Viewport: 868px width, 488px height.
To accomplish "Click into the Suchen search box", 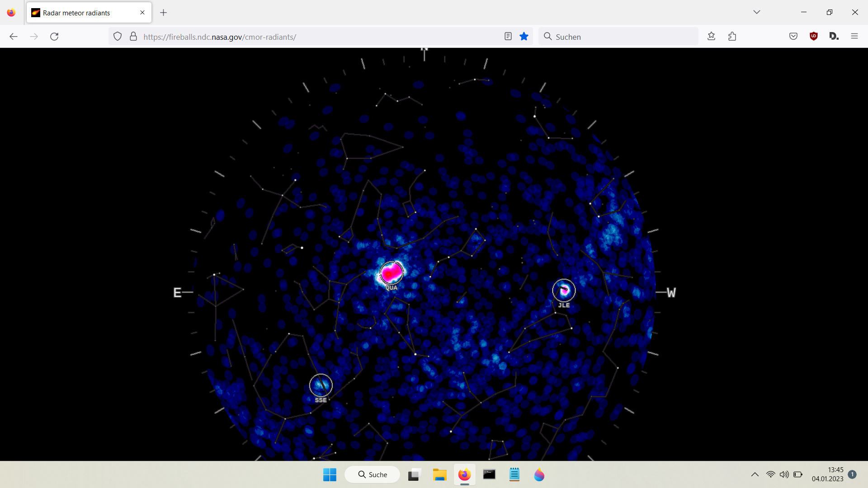I will tap(618, 37).
